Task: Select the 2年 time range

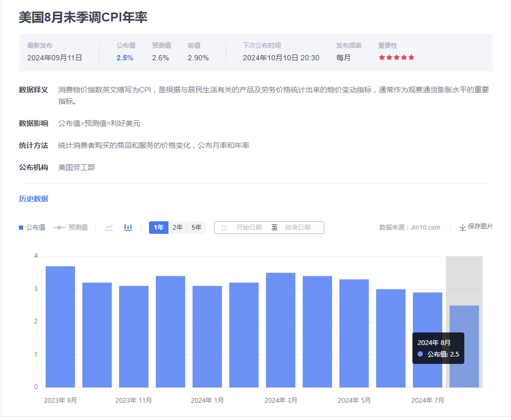Action: coord(178,228)
